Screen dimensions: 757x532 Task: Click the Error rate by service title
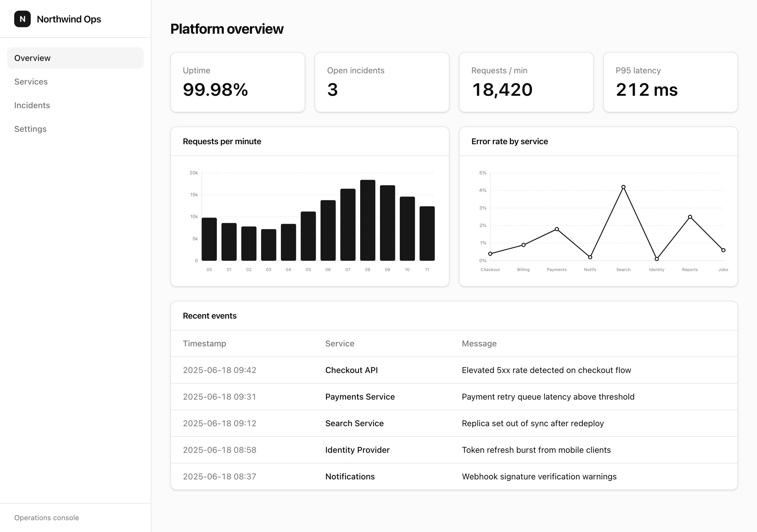(510, 141)
